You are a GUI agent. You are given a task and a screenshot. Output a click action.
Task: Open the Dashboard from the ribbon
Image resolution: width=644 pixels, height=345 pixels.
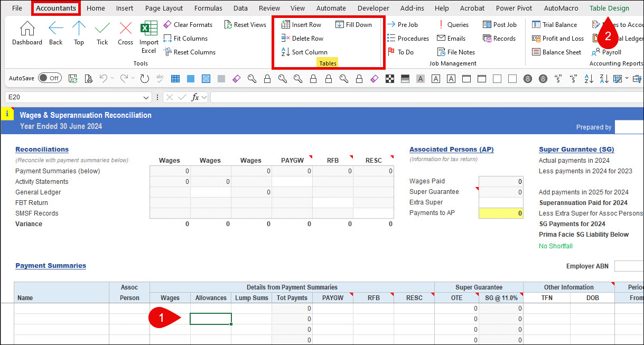click(27, 34)
